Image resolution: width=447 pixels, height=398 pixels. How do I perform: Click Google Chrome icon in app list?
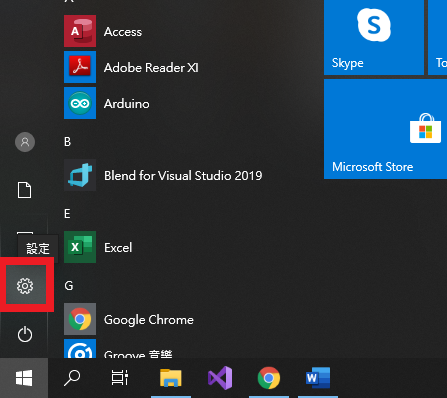[80, 319]
